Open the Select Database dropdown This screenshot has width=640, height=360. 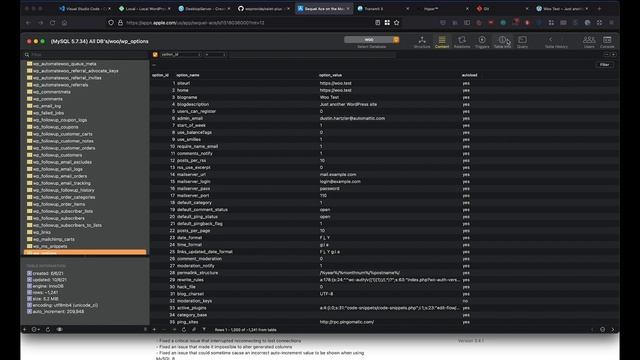(371, 40)
